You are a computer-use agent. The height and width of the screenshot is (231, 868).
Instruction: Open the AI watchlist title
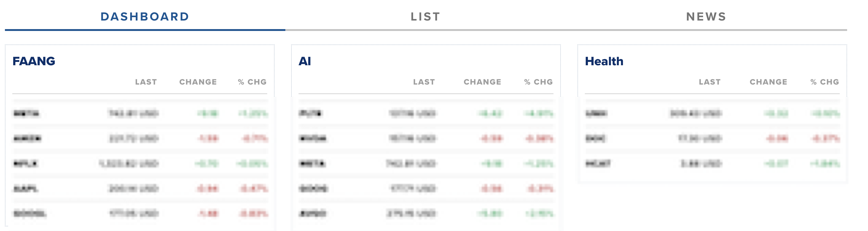[305, 61]
